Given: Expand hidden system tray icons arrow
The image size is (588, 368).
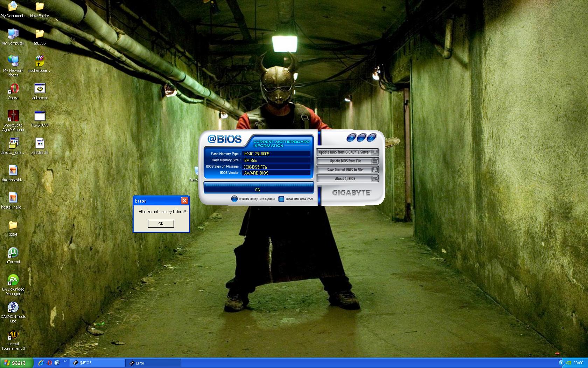Looking at the screenshot, I should [x=561, y=363].
